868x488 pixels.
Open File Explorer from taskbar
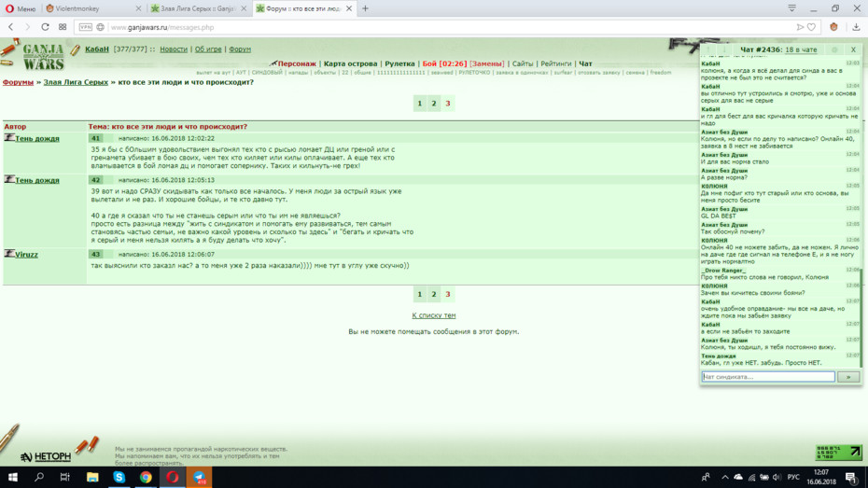(92, 477)
